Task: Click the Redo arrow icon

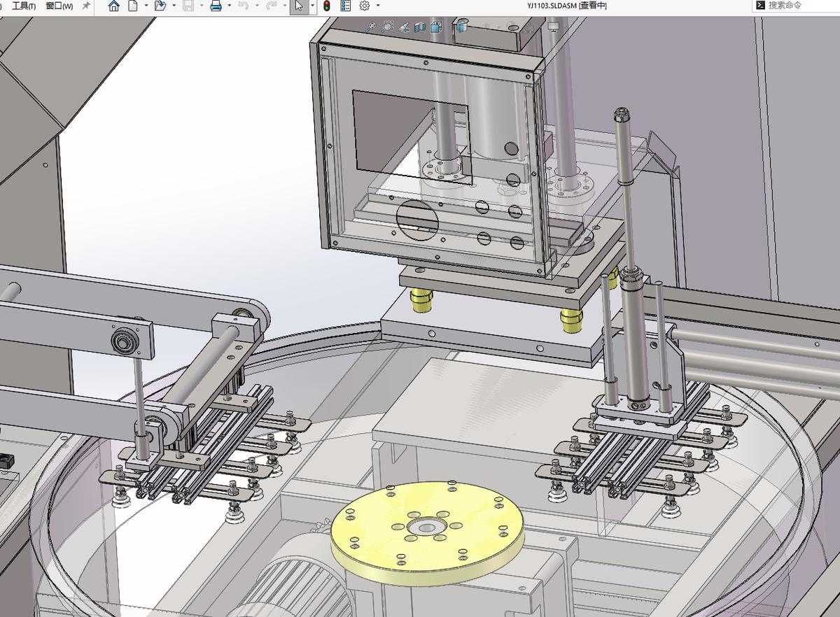Action: click(x=271, y=6)
